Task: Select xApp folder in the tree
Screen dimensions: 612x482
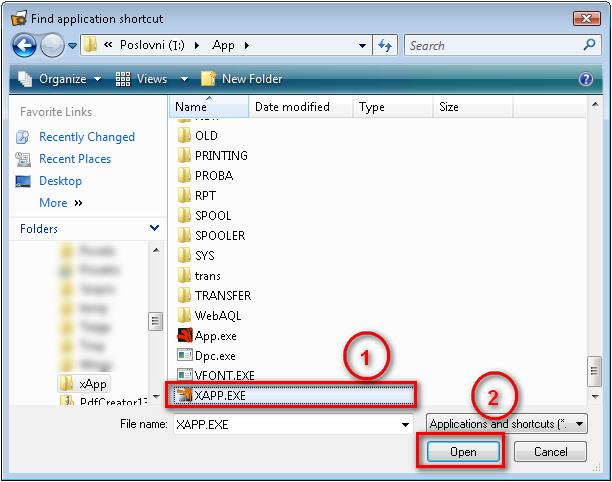Action: [x=93, y=384]
